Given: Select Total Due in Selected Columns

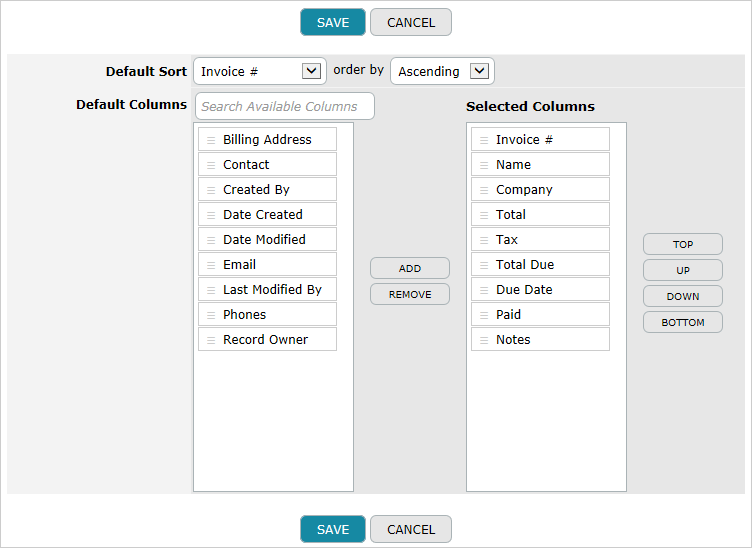Looking at the screenshot, I should (540, 264).
